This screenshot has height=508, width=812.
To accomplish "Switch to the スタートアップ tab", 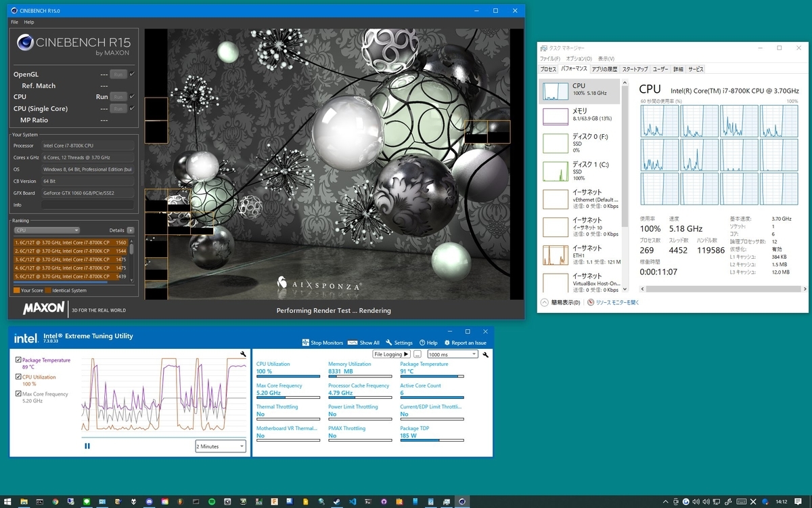I will tap(635, 69).
